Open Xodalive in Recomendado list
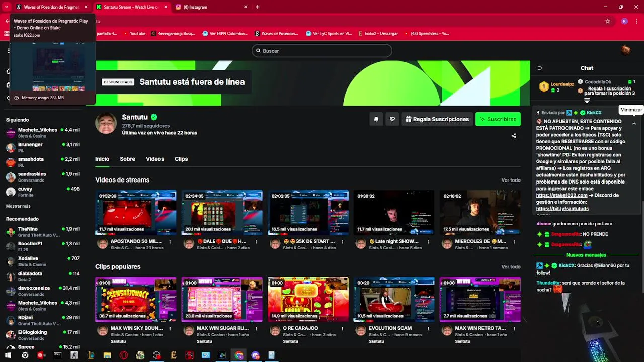Viewport: 644px width, 362px height. [x=43, y=261]
